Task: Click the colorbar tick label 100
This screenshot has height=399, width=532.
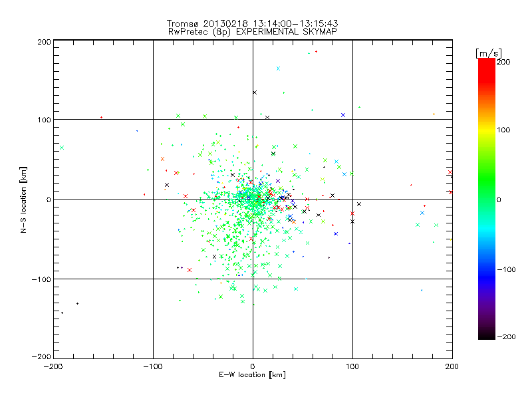Action: tap(503, 130)
